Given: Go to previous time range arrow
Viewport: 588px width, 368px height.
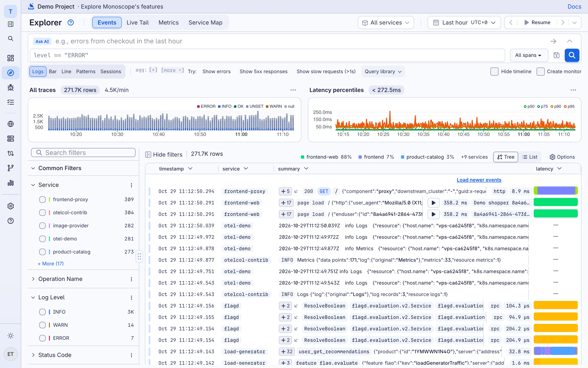Looking at the screenshot, I should pos(511,23).
